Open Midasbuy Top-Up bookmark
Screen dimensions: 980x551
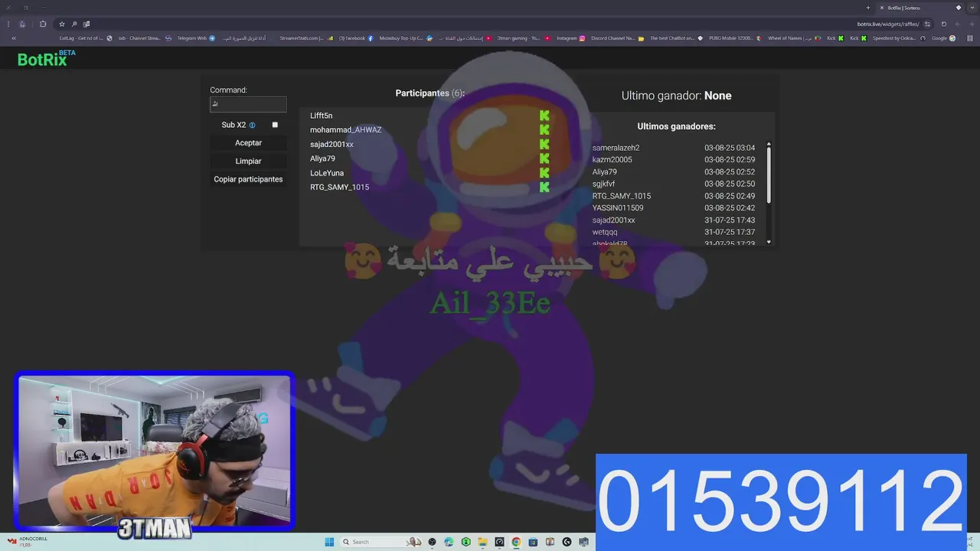(406, 38)
